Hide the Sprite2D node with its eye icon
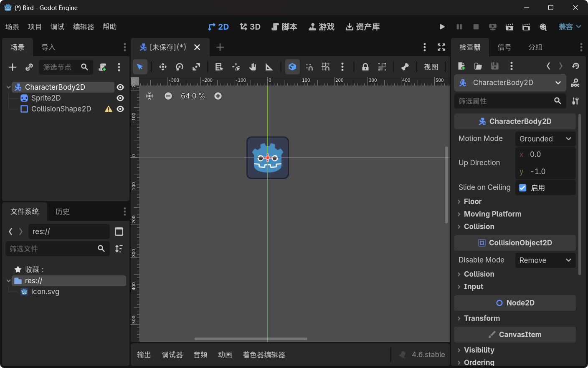Image resolution: width=588 pixels, height=368 pixels. (120, 98)
